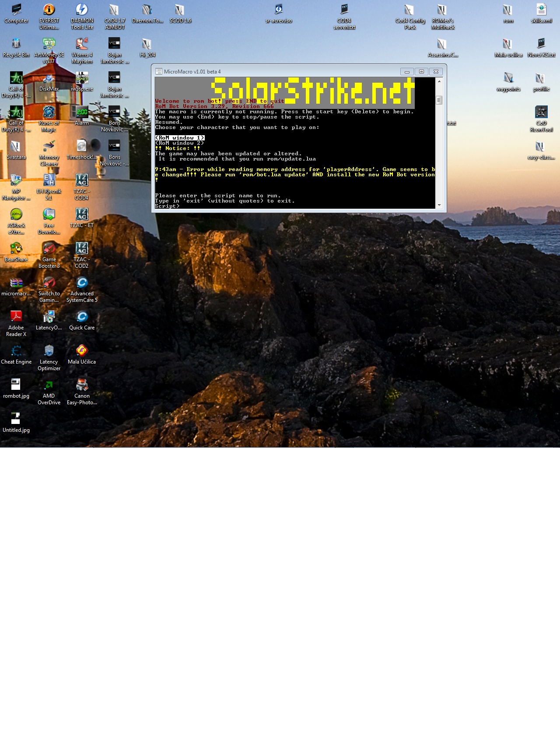Maximize the MicroMacro window
560x749 pixels.
[421, 72]
